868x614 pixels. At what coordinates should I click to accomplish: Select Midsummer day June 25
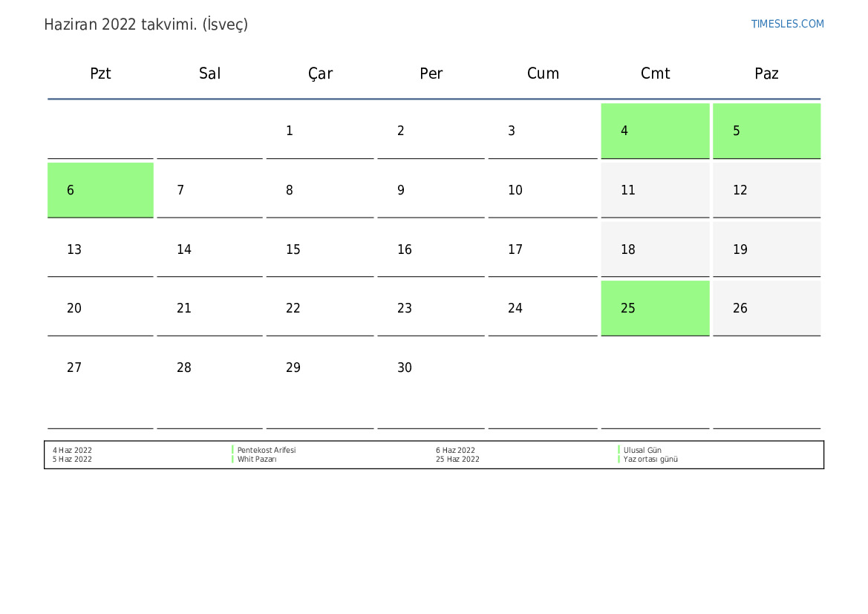[x=655, y=308]
